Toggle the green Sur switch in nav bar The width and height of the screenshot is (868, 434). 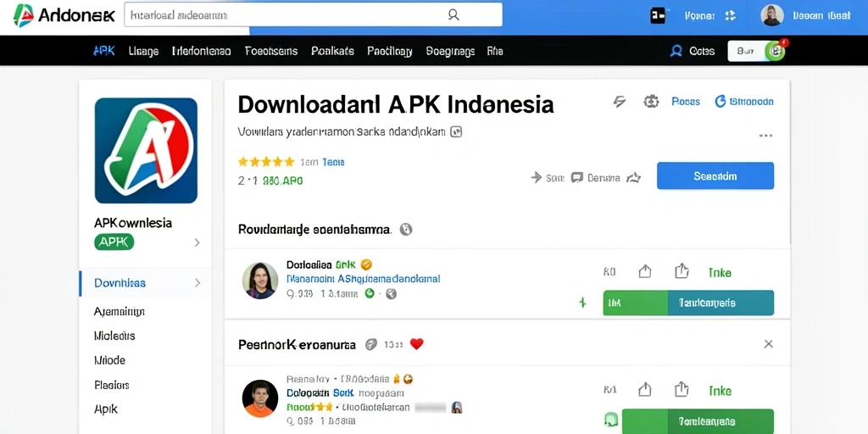click(757, 51)
